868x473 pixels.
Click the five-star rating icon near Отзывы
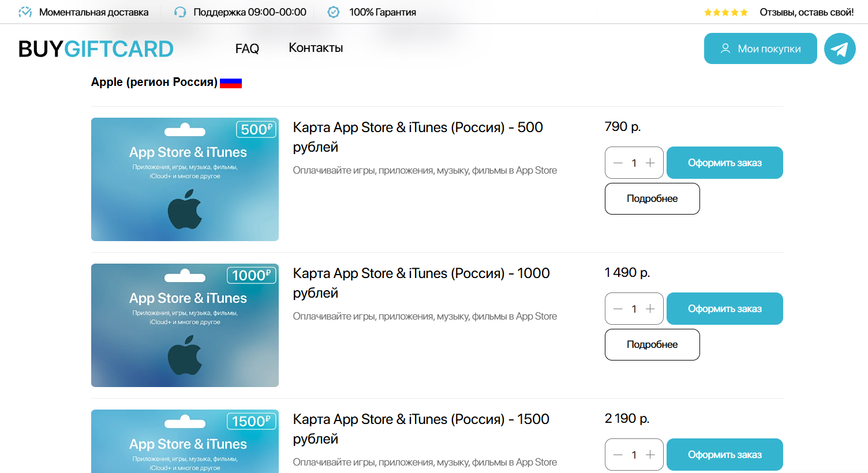point(725,12)
